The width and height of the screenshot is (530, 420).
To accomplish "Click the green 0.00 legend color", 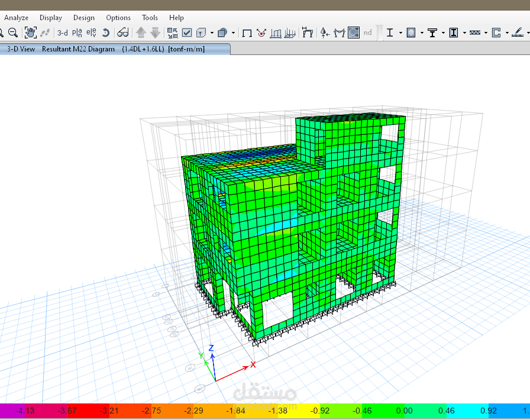I will click(x=383, y=411).
